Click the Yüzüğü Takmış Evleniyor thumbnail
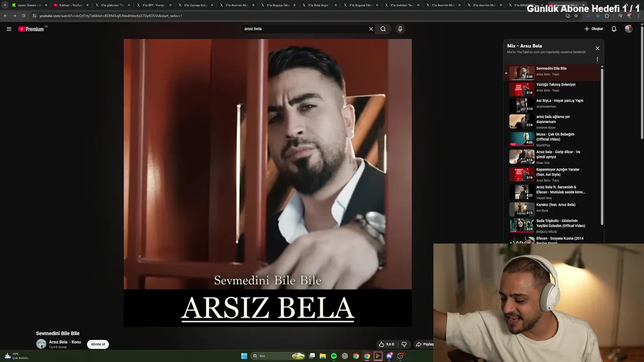Viewport: 644px width, 362px height. point(522,89)
